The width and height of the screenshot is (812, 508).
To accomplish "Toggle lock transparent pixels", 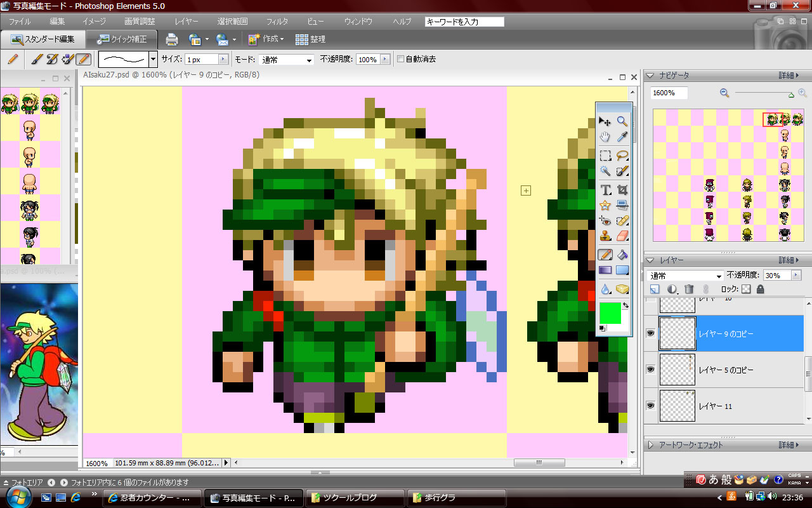I will coord(746,290).
